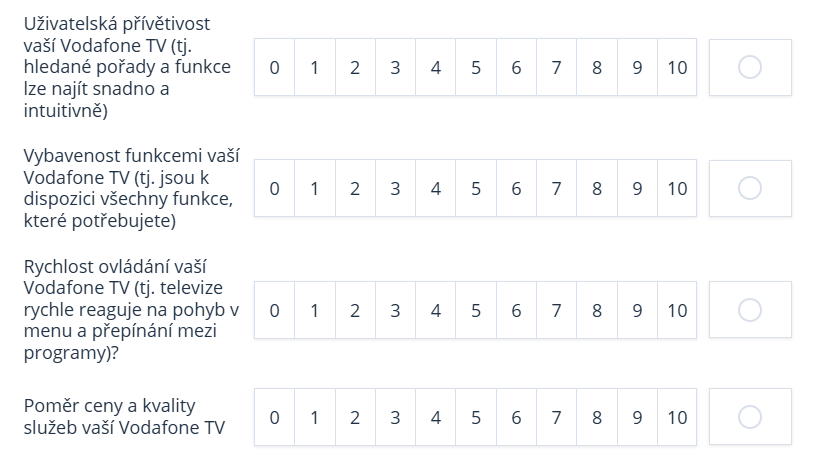Viewport: 818px width, 461px height.
Task: Pick score 4 for Uživatelská přívětivost
Action: coord(436,67)
